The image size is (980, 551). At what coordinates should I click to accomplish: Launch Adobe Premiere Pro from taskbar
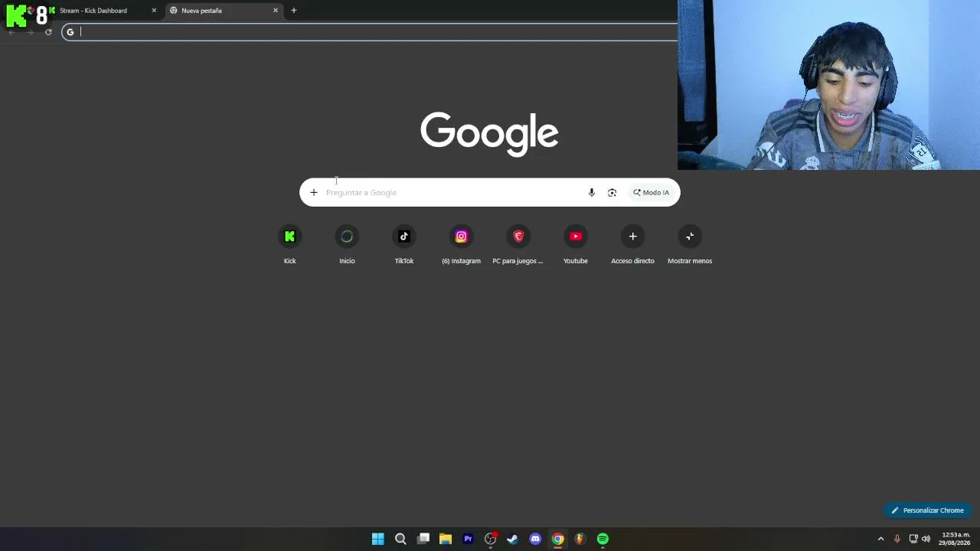(x=468, y=539)
